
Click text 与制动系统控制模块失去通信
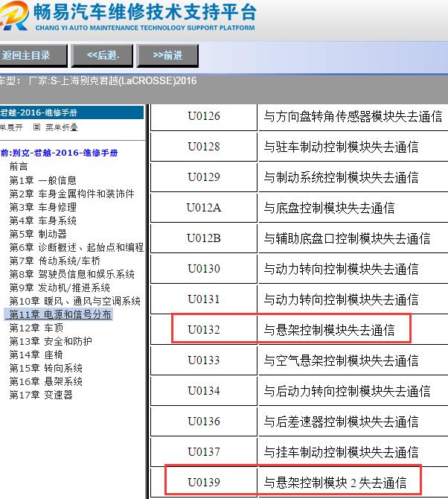click(x=341, y=177)
